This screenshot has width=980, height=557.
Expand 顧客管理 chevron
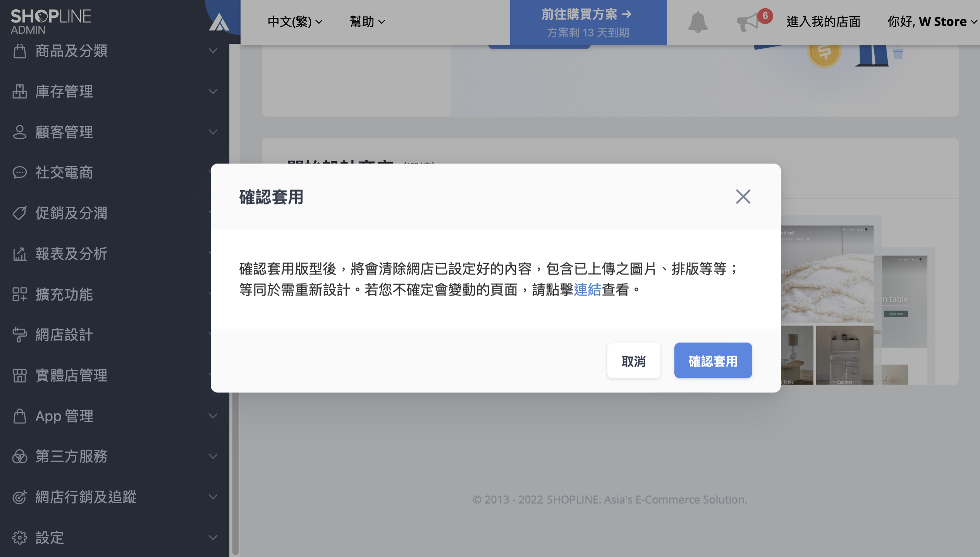(213, 132)
